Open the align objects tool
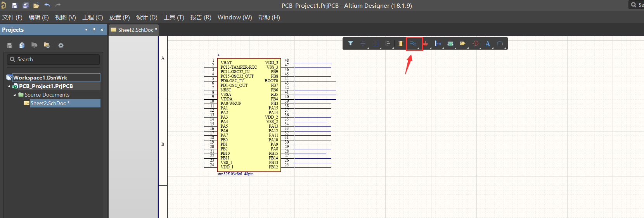 pyautogui.click(x=388, y=43)
